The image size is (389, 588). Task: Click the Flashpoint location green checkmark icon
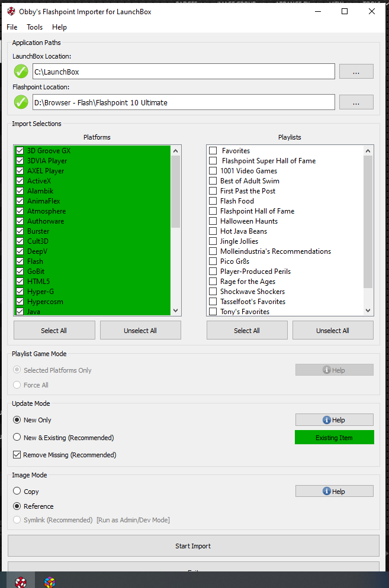tap(21, 102)
